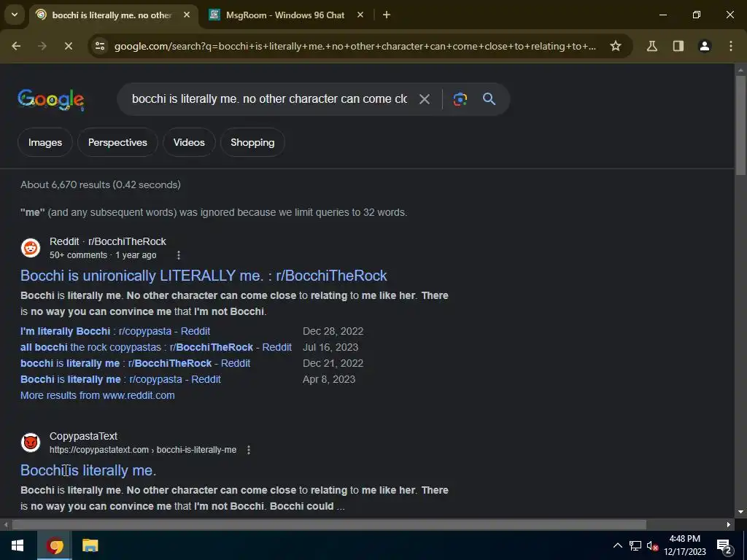Open a new browser tab
This screenshot has width=747, height=560.
click(387, 15)
